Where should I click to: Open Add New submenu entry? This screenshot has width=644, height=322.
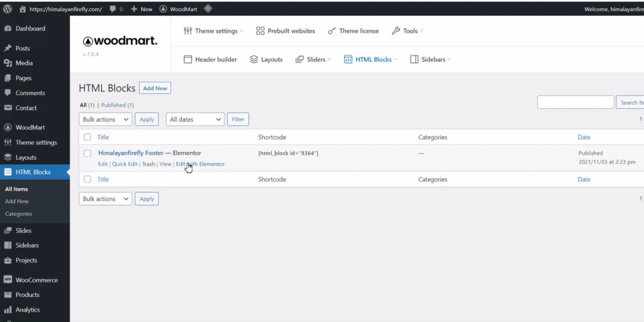click(x=17, y=202)
